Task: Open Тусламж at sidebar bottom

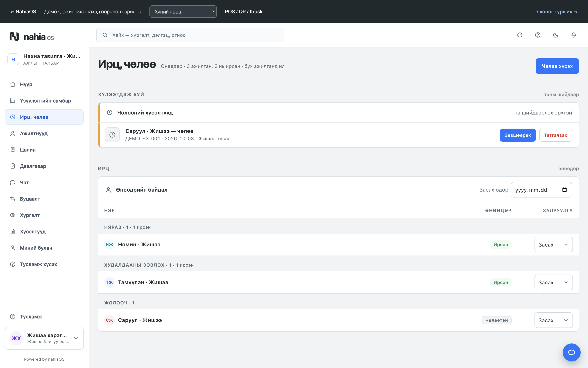Action: tap(44, 316)
